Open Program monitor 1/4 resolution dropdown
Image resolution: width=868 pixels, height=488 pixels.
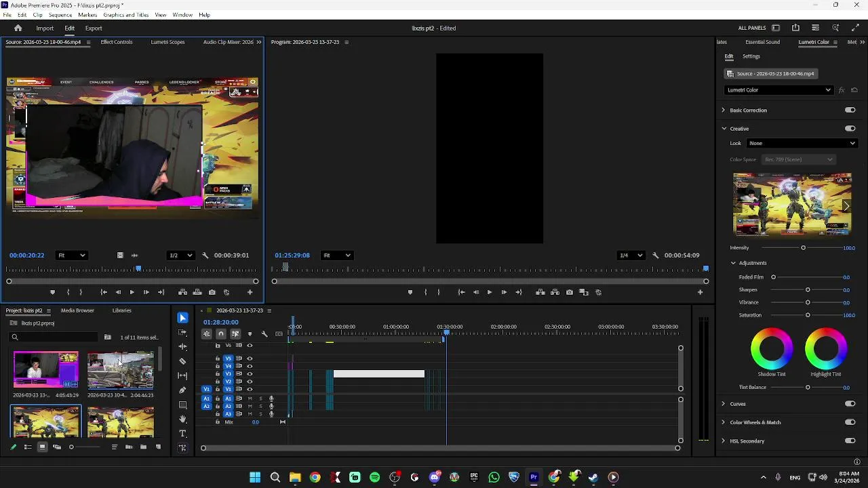[631, 256]
